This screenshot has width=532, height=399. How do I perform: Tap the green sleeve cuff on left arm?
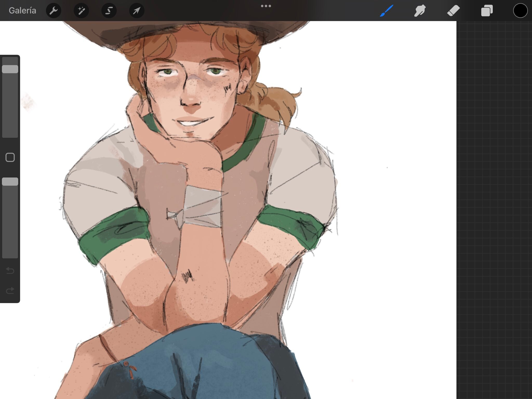114,232
